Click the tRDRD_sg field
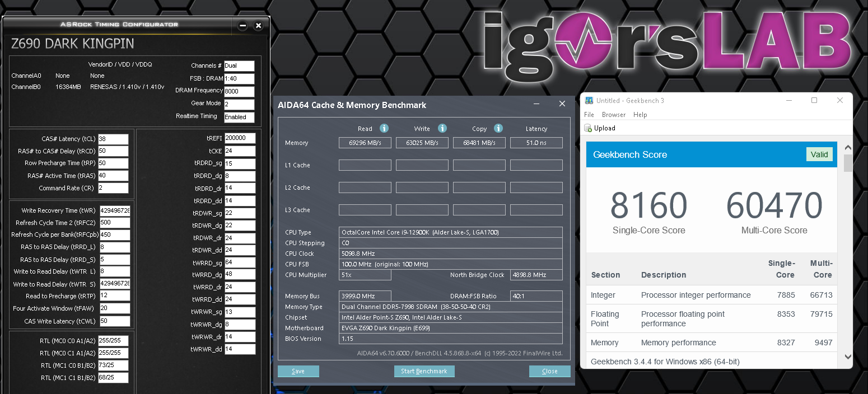The image size is (868, 394). [240, 164]
